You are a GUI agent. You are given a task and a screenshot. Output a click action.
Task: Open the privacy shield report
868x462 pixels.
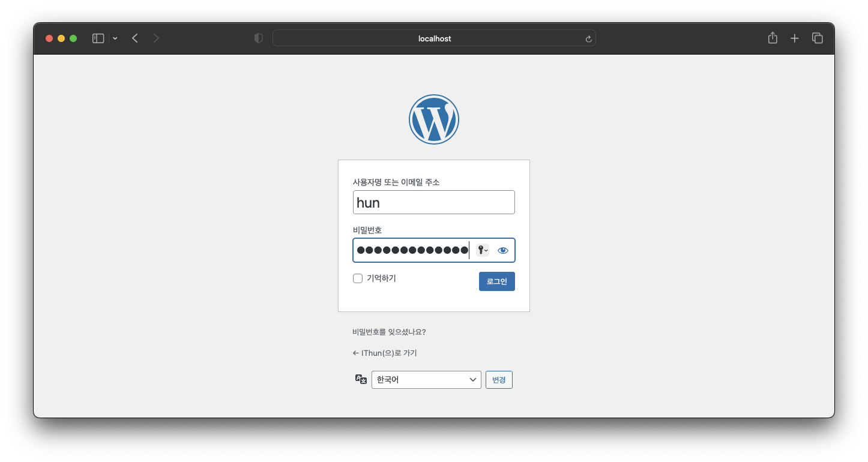pos(259,38)
